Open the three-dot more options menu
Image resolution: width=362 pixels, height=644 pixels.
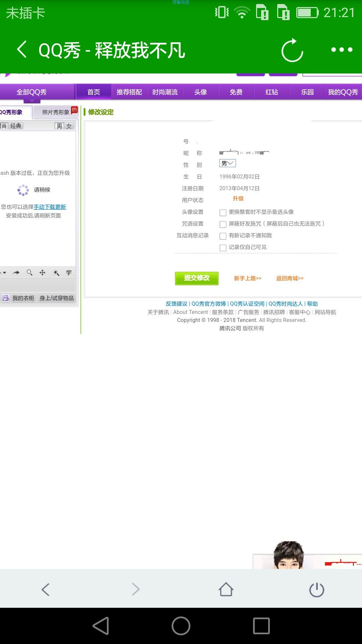coord(342,50)
